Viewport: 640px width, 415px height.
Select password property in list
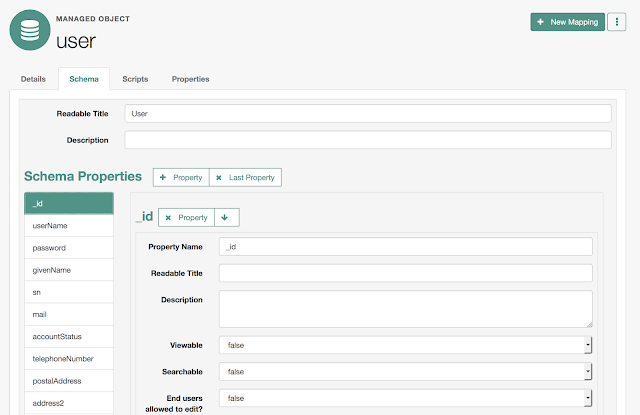(x=69, y=248)
